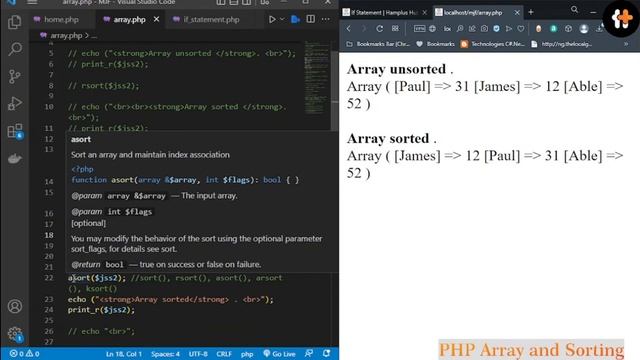The image size is (640, 360).
Task: Click the Ln 18, Col 1 status
Action: [124, 354]
